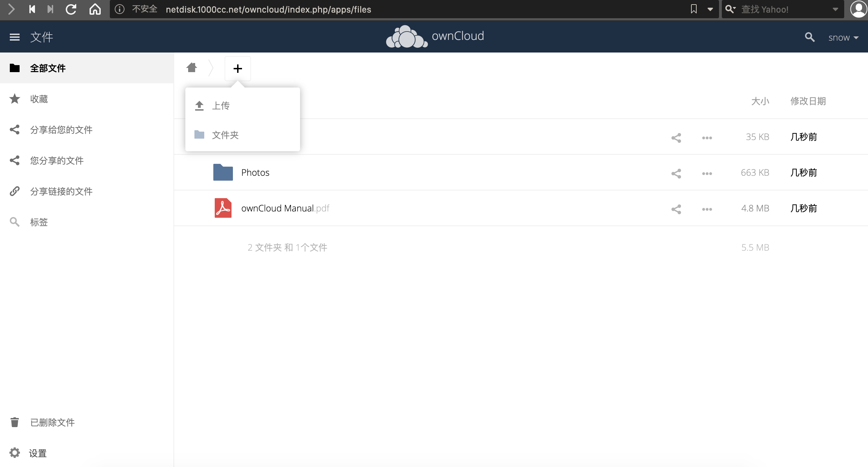Click the share icon beside 您分享的文件

click(x=15, y=160)
